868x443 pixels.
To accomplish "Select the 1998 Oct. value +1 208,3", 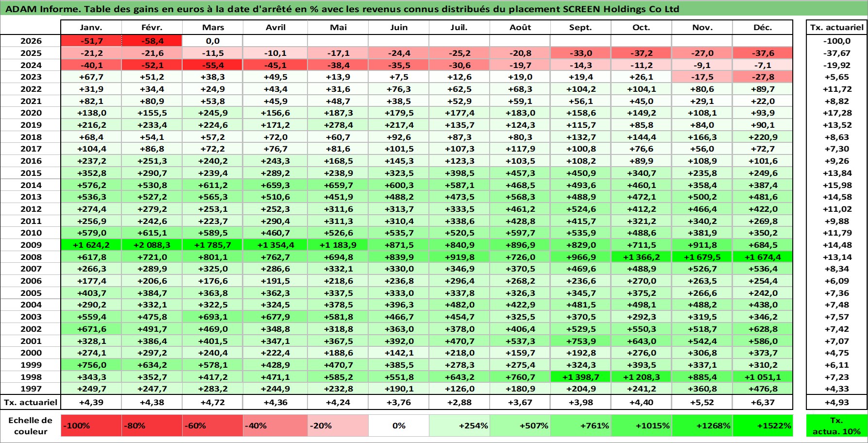I will click(641, 377).
